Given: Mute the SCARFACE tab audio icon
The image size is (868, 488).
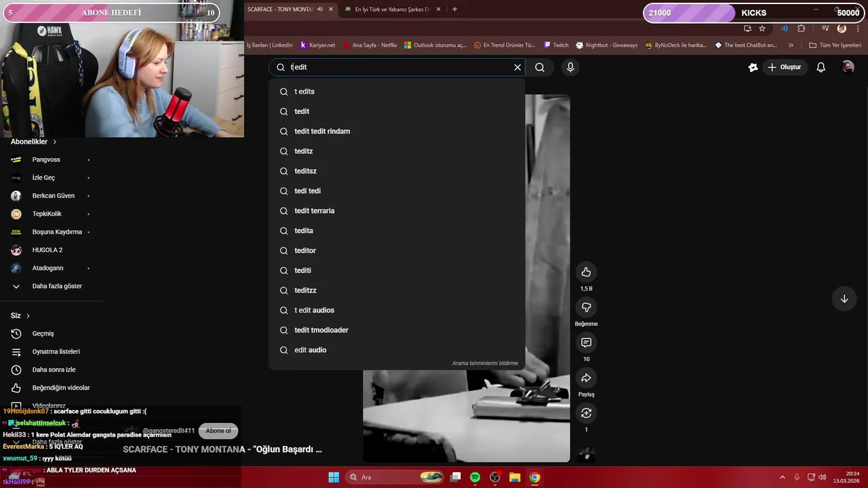Looking at the screenshot, I should pyautogui.click(x=319, y=9).
